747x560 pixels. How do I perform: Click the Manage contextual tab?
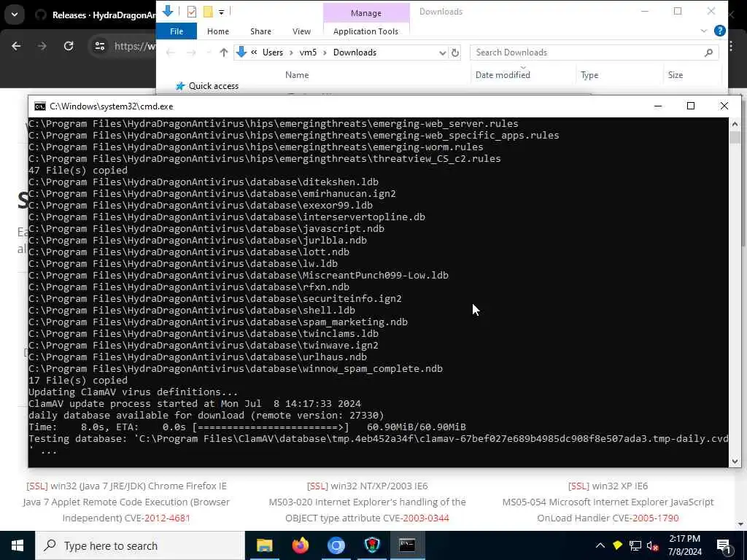(366, 13)
